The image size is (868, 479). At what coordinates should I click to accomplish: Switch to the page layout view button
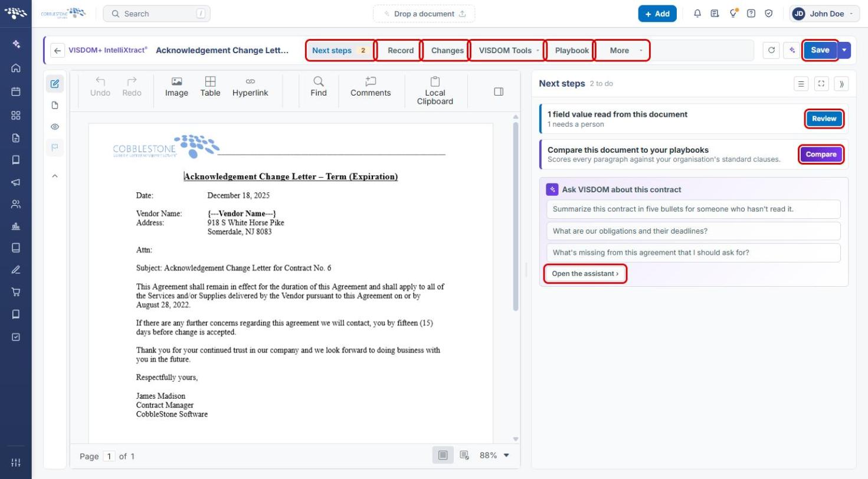pyautogui.click(x=443, y=455)
